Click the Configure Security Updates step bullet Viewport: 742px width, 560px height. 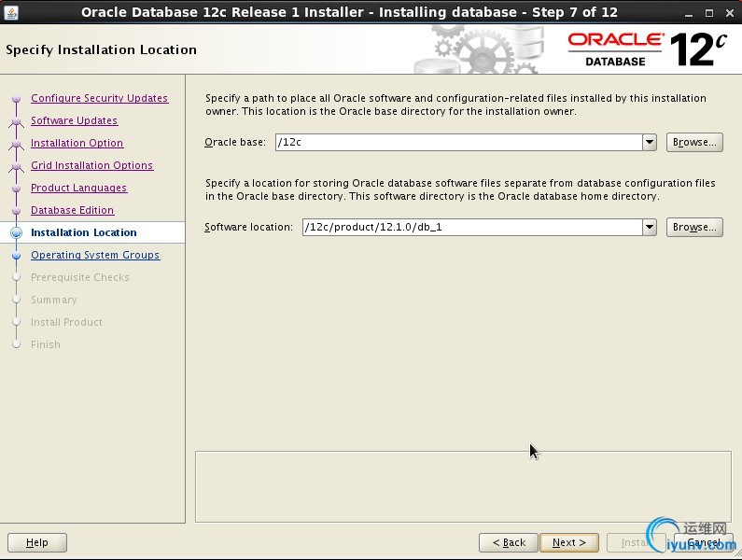[x=17, y=98]
